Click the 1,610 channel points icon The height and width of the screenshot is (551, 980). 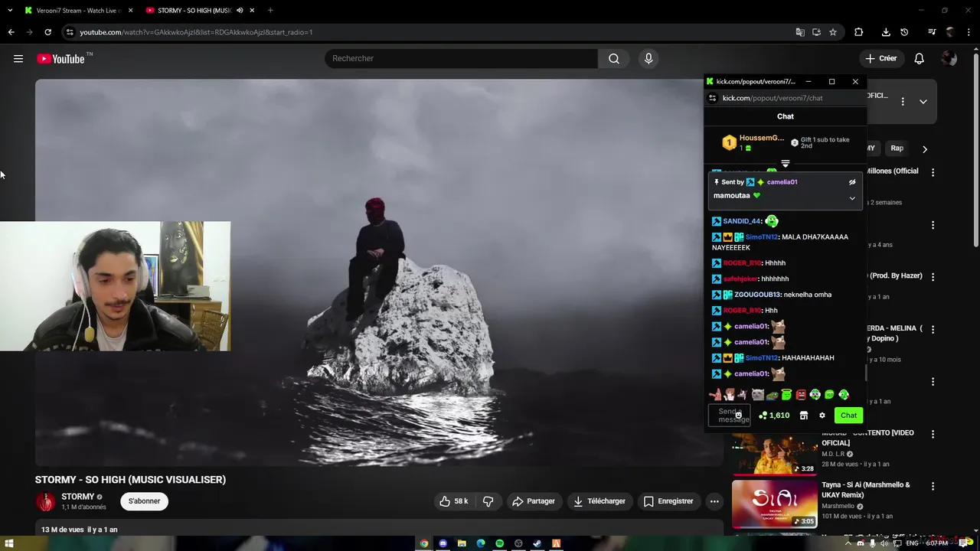click(763, 416)
